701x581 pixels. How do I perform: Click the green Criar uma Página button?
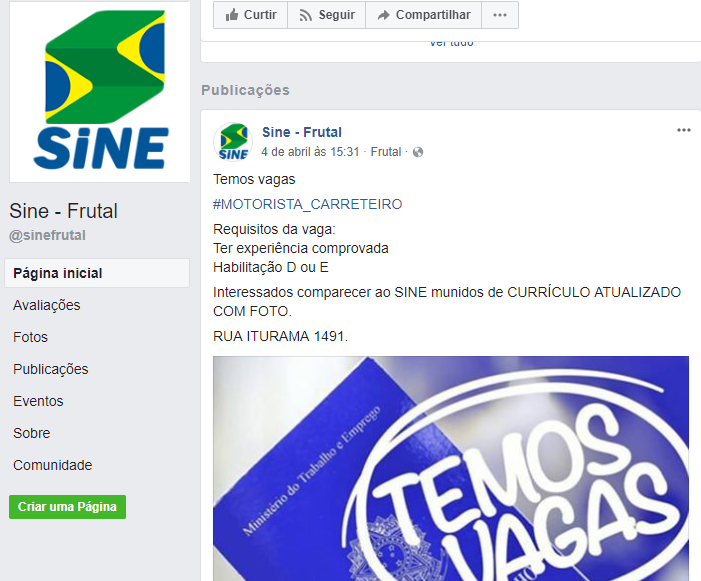[x=68, y=507]
